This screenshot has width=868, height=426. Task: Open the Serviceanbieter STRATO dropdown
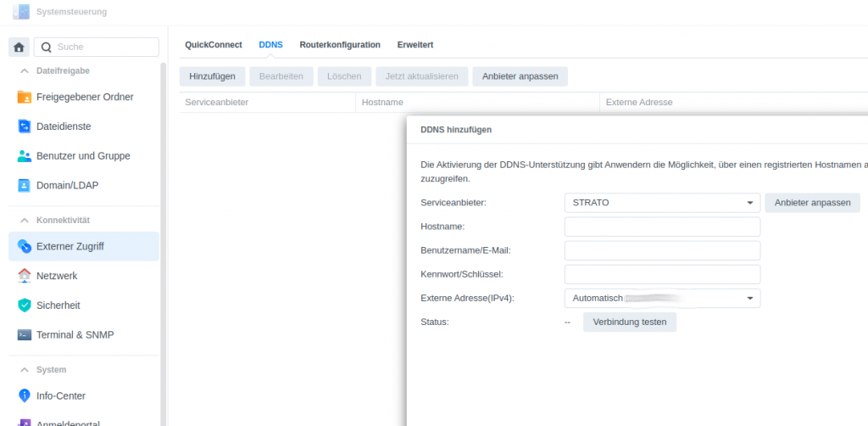click(662, 203)
